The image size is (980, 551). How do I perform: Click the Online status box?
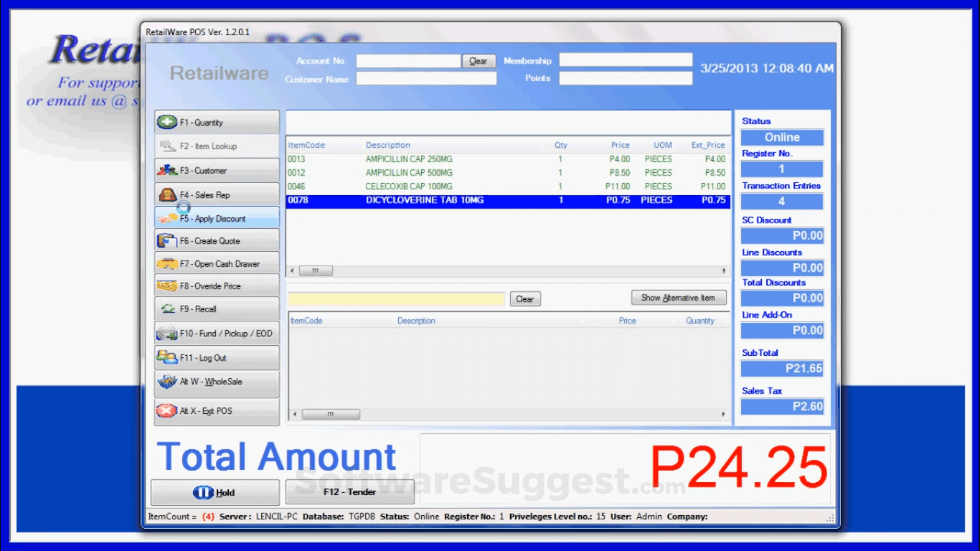782,137
